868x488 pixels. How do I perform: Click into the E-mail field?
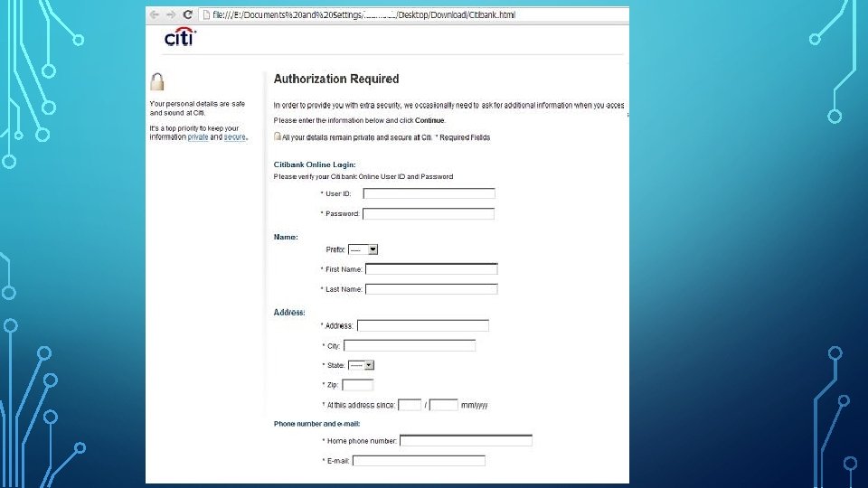(x=419, y=460)
